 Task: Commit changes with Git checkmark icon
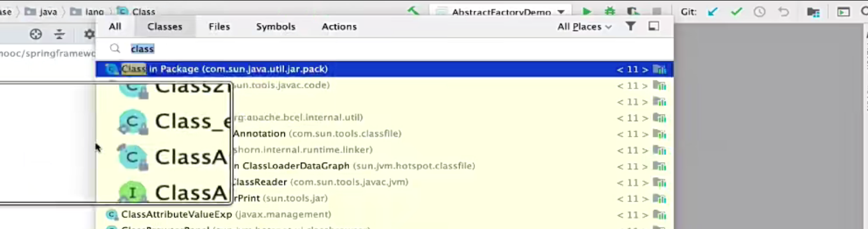point(736,11)
